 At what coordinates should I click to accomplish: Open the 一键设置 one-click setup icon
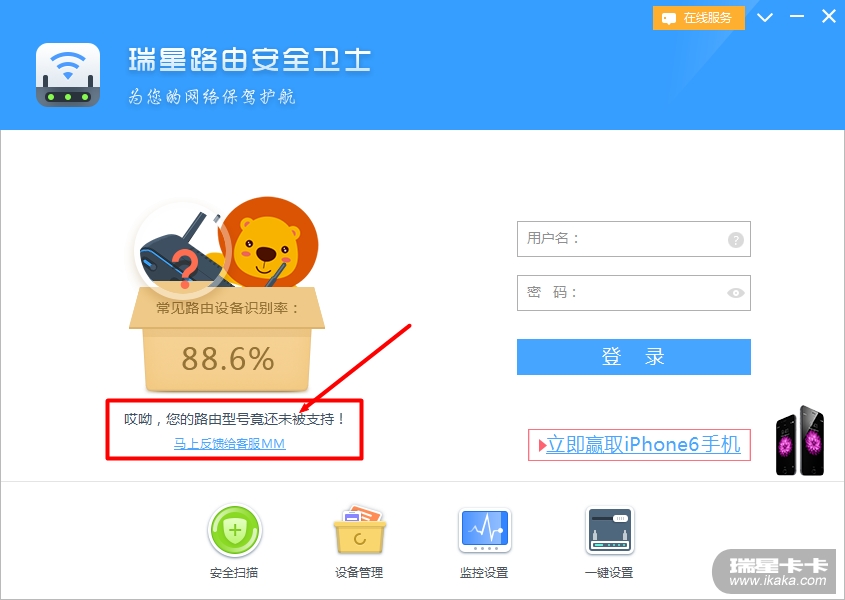point(609,530)
